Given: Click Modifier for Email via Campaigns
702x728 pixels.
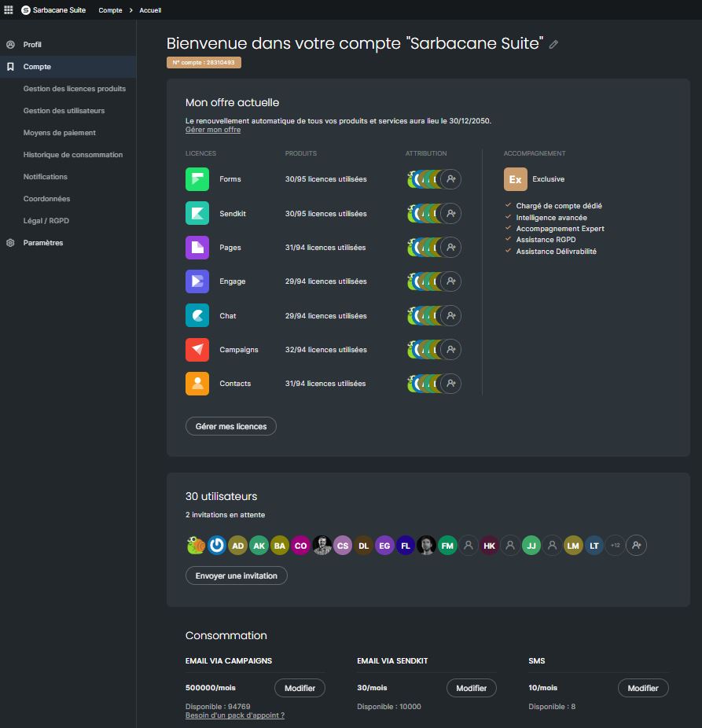Looking at the screenshot, I should [x=300, y=688].
